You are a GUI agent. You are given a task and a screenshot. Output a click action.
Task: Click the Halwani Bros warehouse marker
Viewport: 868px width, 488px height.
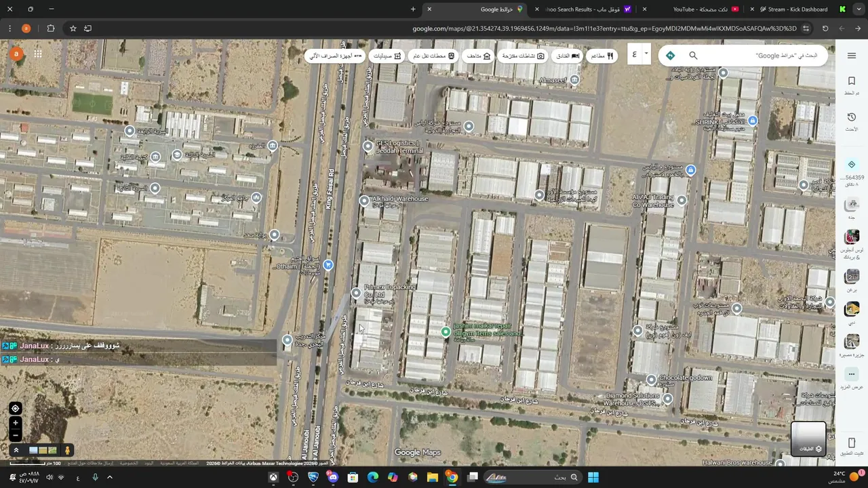coord(780,464)
